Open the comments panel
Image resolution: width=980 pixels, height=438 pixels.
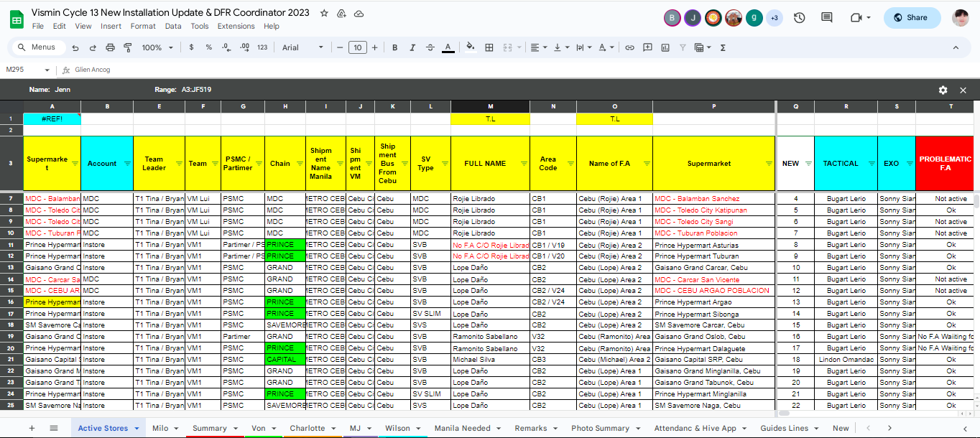[x=827, y=17]
